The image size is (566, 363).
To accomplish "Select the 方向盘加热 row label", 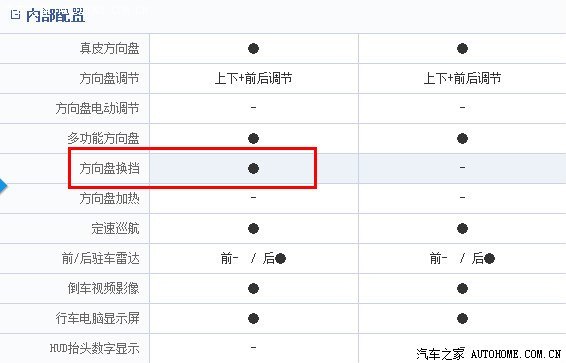I will pyautogui.click(x=110, y=198).
